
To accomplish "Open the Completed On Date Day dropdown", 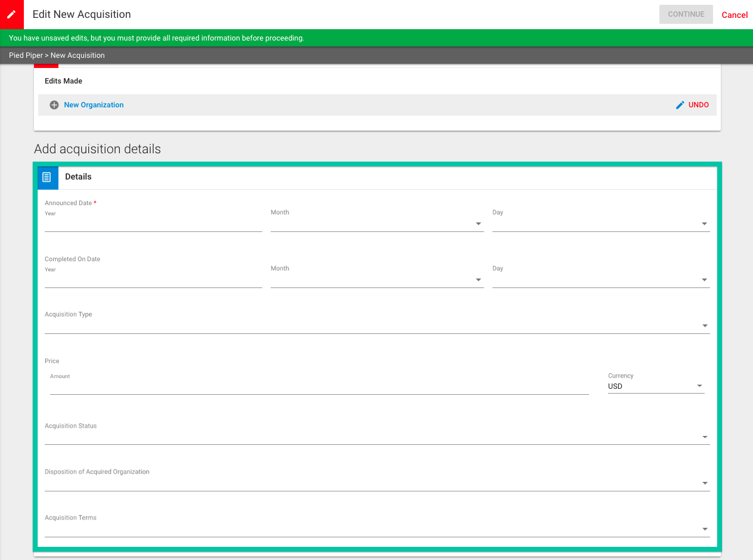I will tap(601, 280).
